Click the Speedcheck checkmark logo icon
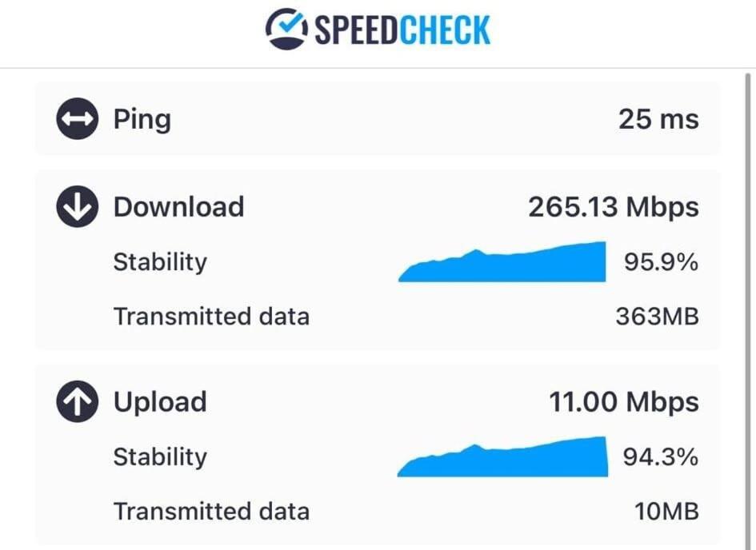Viewport: 756px width, 550px height. coord(287,29)
